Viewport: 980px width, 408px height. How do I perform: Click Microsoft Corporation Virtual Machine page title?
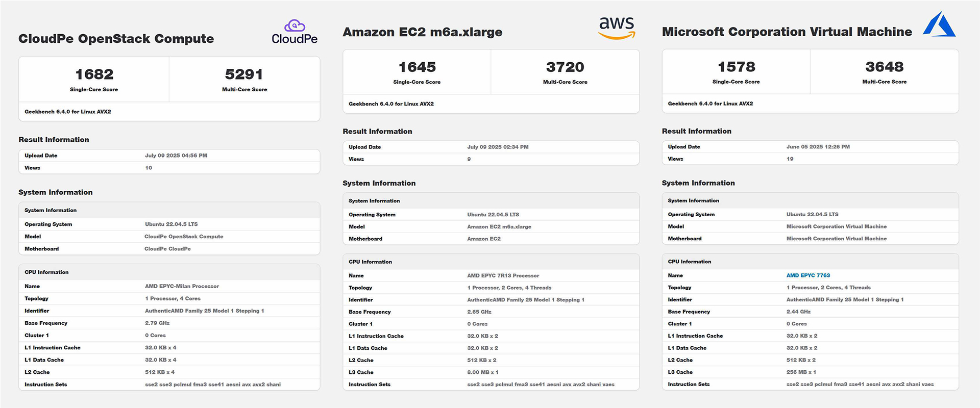click(787, 32)
